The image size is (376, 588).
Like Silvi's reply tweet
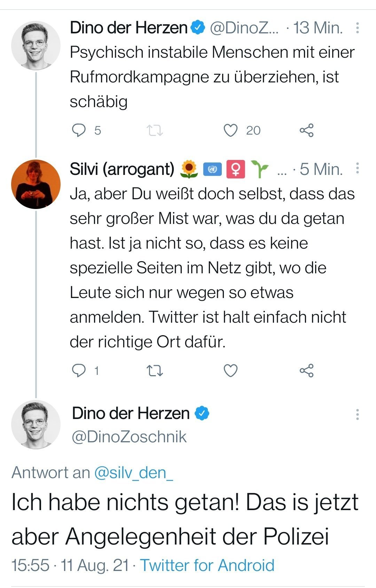click(230, 371)
